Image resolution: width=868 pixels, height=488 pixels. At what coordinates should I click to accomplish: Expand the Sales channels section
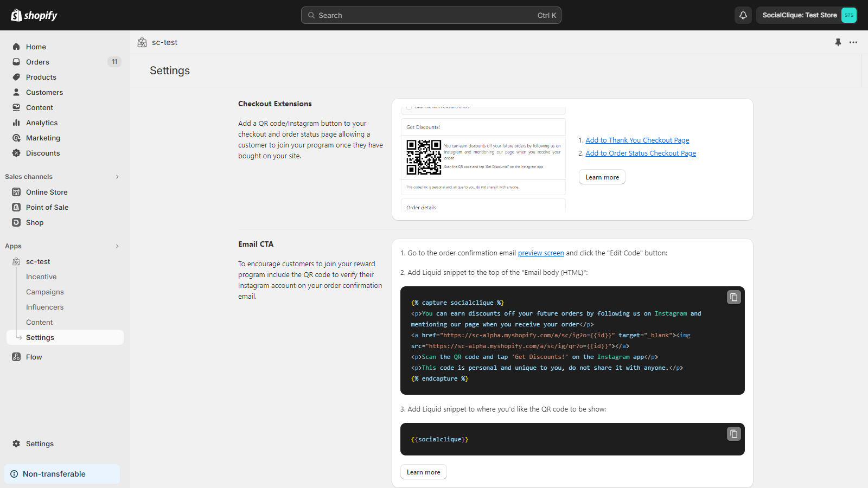[x=117, y=177]
